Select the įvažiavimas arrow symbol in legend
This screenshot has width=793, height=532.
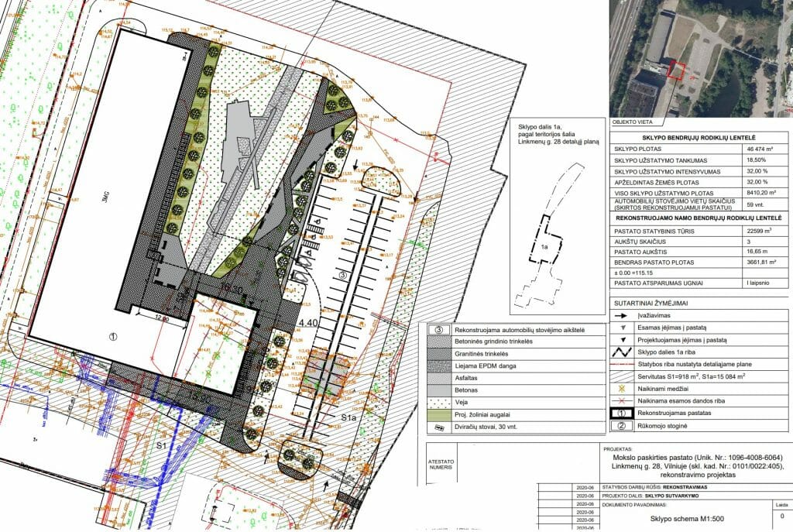pyautogui.click(x=620, y=316)
